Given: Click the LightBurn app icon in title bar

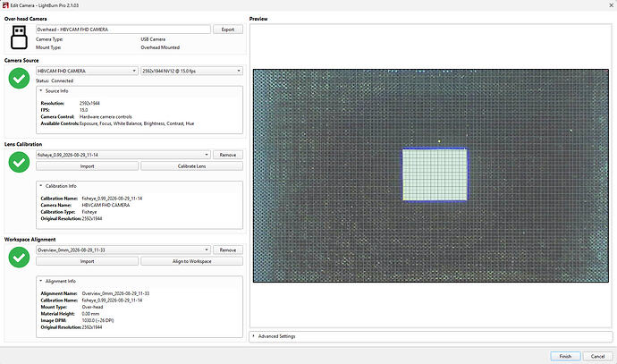Looking at the screenshot, I should (x=5, y=5).
